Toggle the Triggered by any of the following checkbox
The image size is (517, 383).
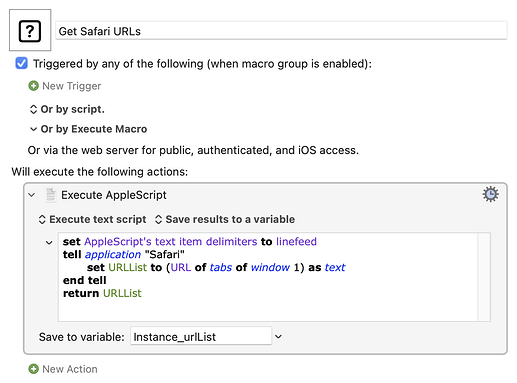(22, 63)
